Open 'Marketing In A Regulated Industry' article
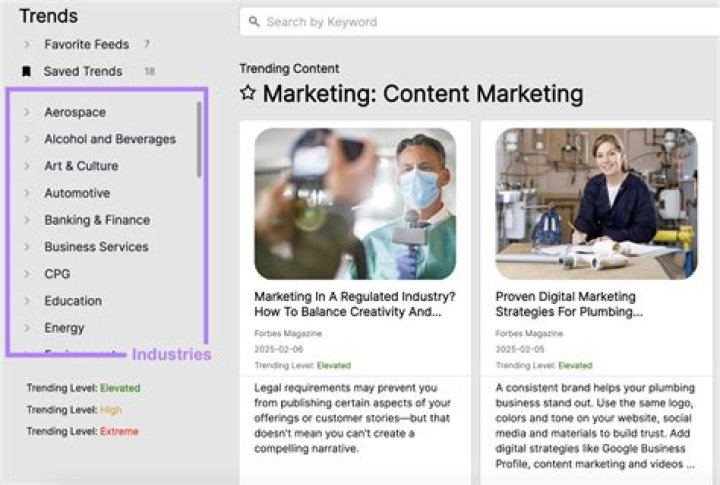This screenshot has height=485, width=720. pos(354,304)
